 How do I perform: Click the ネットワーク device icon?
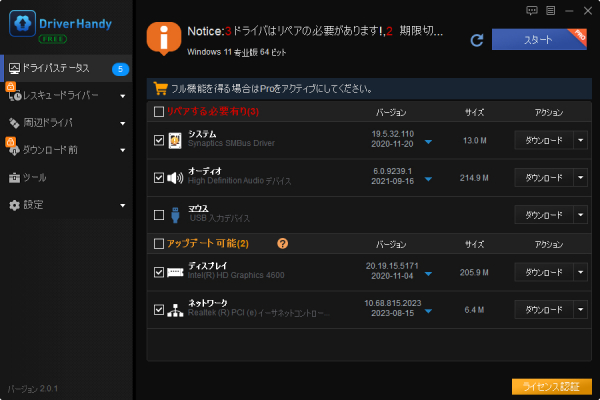coord(175,310)
